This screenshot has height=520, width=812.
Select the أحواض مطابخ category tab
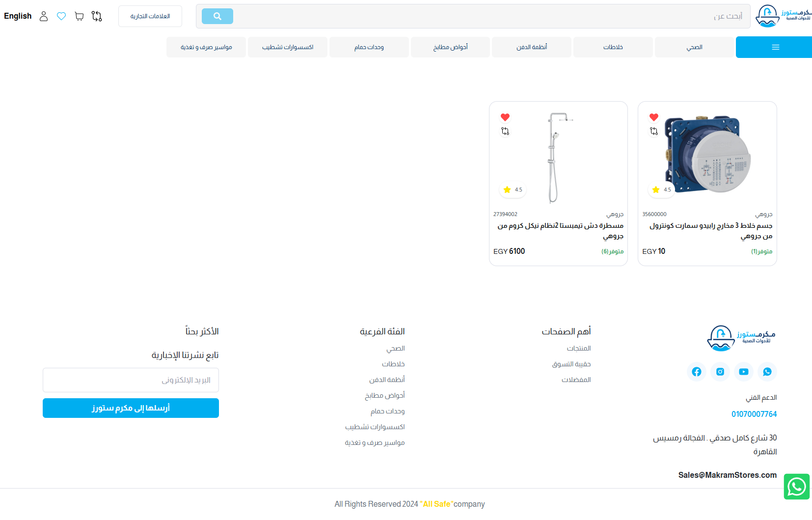[x=450, y=47]
